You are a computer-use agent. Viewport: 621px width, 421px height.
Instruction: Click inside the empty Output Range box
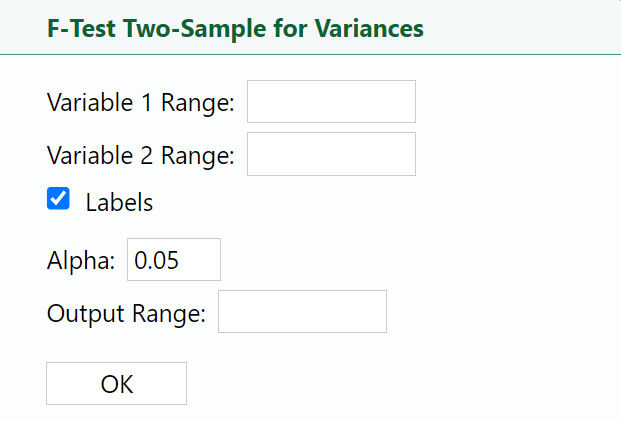click(302, 312)
